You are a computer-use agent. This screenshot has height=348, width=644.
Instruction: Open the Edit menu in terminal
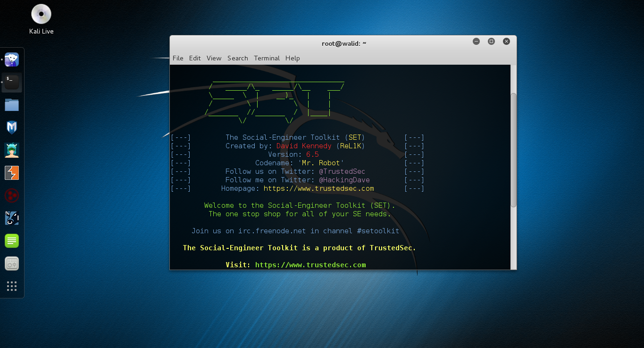(x=195, y=58)
